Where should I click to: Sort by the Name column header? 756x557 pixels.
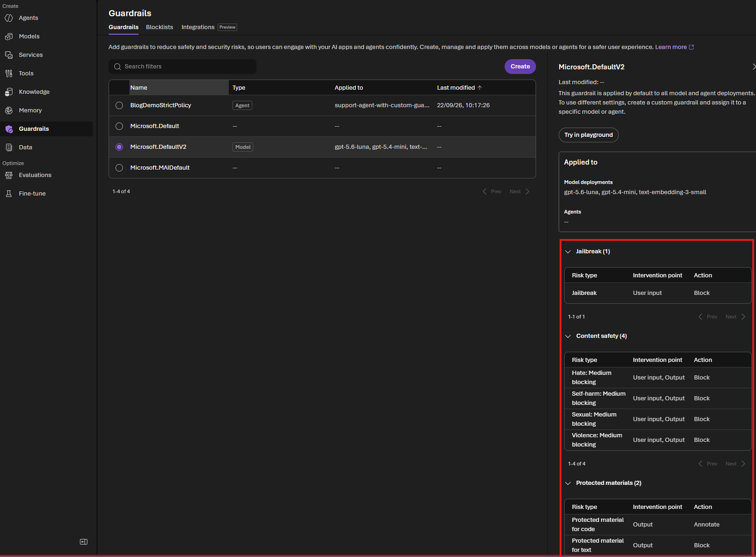179,88
